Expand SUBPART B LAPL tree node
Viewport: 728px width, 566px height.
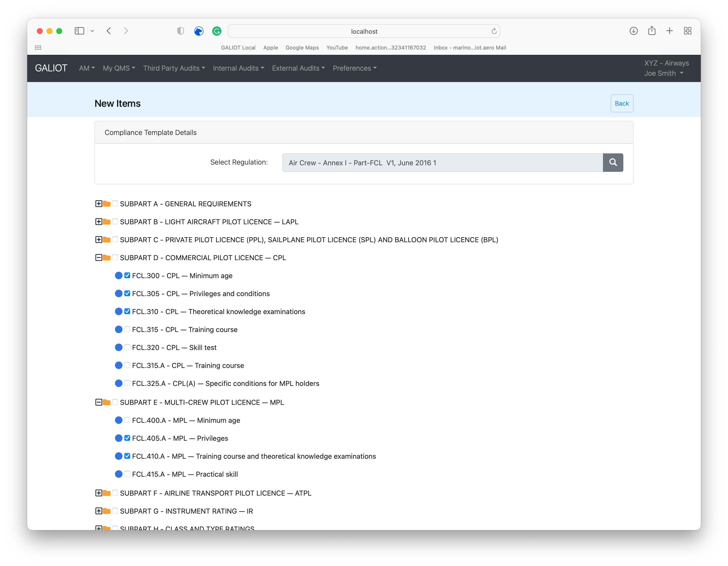[x=99, y=222]
